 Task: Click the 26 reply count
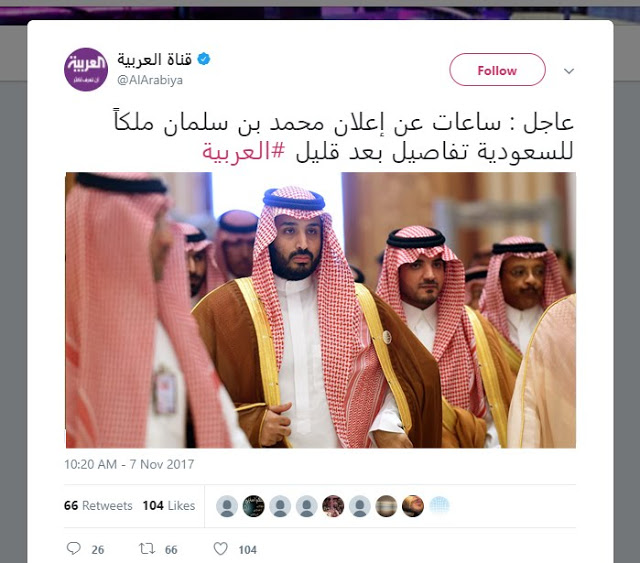coord(98,550)
